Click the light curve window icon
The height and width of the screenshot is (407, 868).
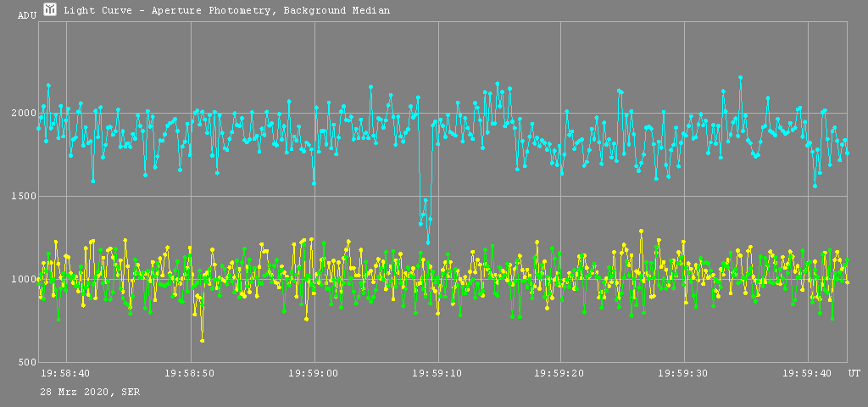point(50,9)
